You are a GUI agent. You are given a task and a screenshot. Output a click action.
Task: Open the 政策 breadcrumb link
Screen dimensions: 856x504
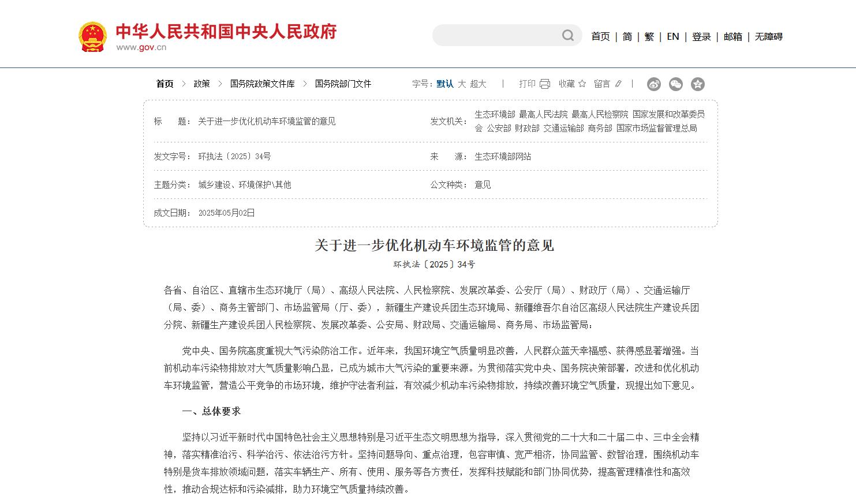(x=201, y=84)
